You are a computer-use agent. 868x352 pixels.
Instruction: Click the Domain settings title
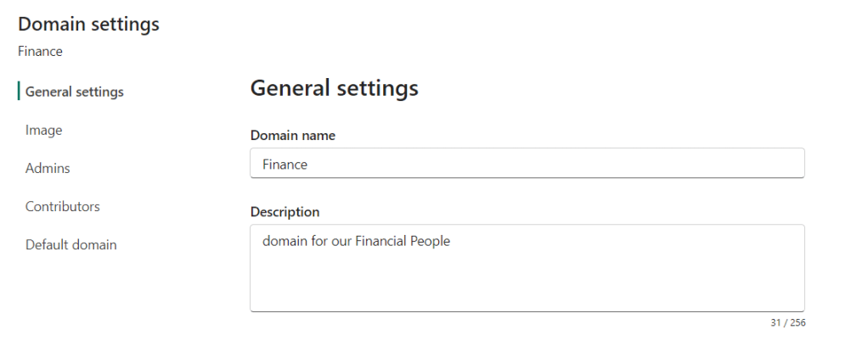tap(88, 25)
